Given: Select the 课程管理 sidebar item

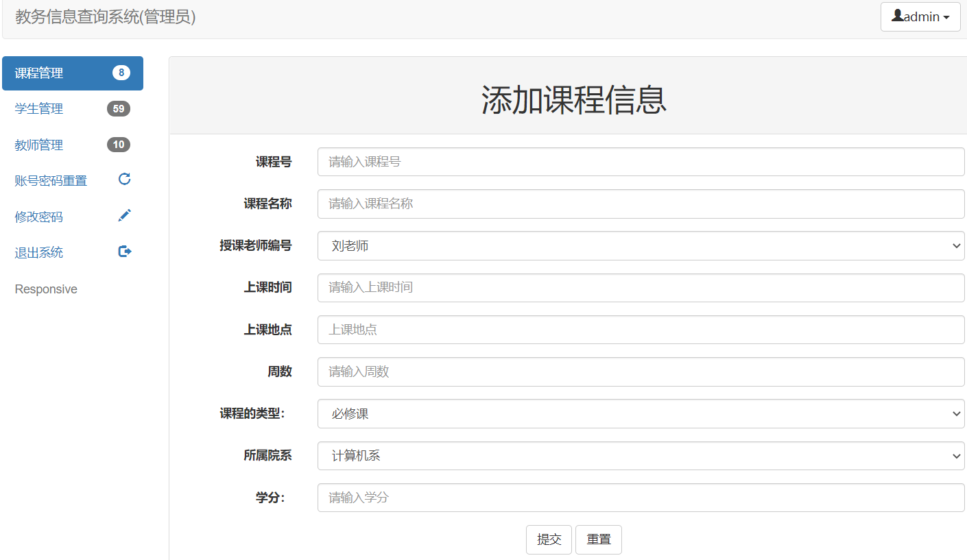Looking at the screenshot, I should point(73,73).
